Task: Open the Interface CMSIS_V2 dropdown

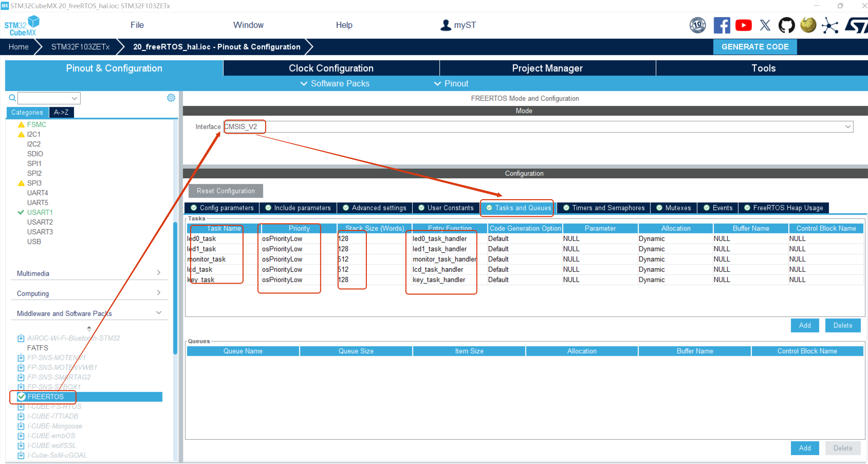Action: [x=847, y=127]
